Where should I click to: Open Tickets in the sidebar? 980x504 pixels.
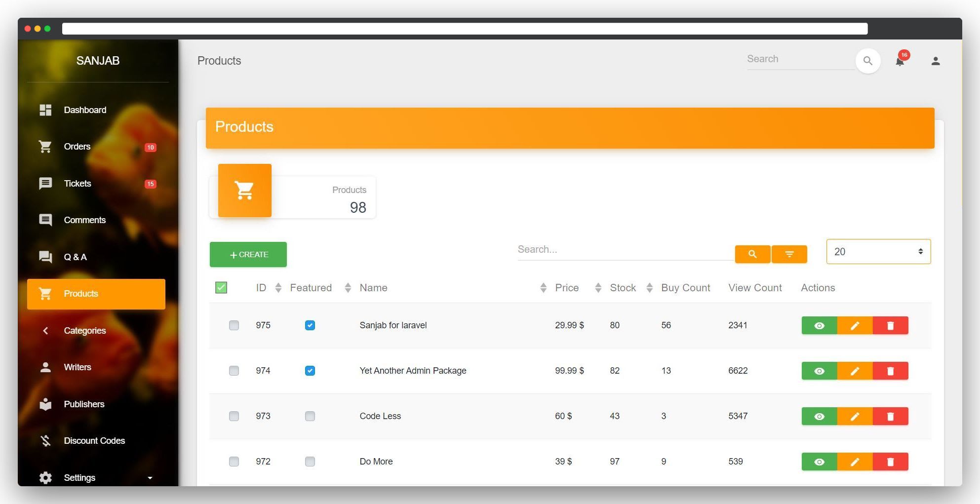coord(96,184)
